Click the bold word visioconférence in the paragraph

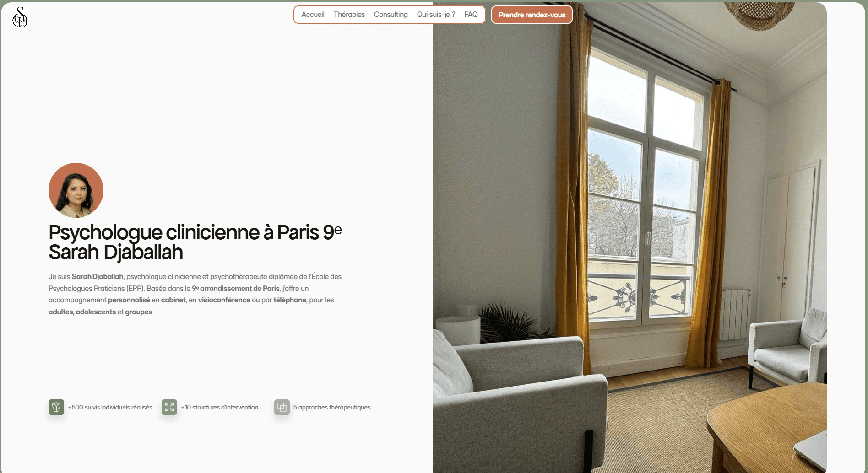[x=224, y=300]
